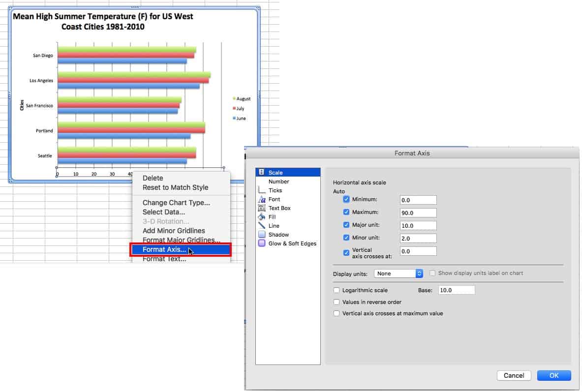582x392 pixels.
Task: Check Values in reverse order
Action: click(337, 302)
